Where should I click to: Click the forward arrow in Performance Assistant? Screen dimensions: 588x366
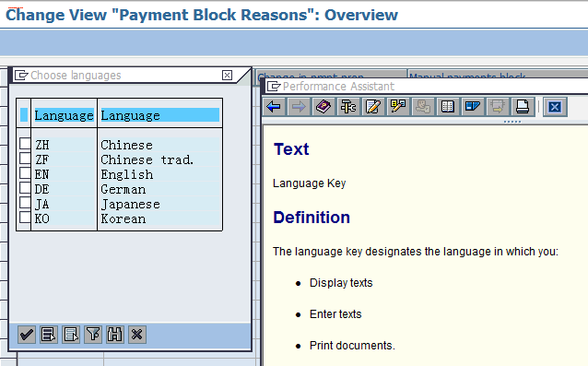click(299, 107)
